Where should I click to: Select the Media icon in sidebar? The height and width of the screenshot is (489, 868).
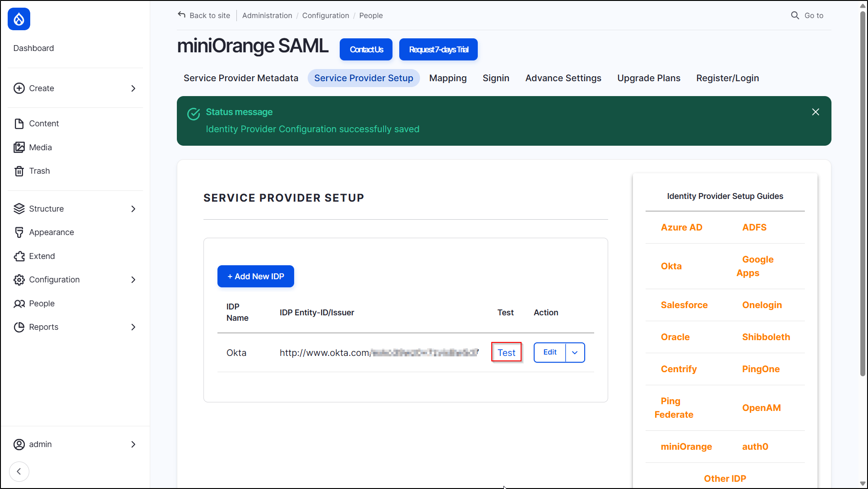coord(19,147)
